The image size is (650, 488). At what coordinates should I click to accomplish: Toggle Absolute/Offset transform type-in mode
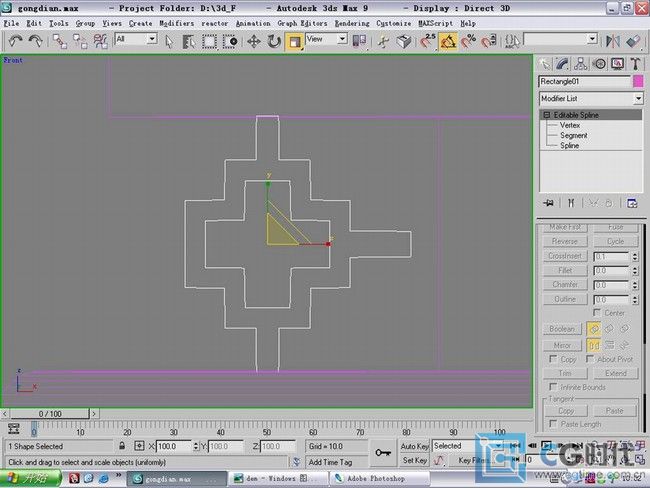(139, 446)
